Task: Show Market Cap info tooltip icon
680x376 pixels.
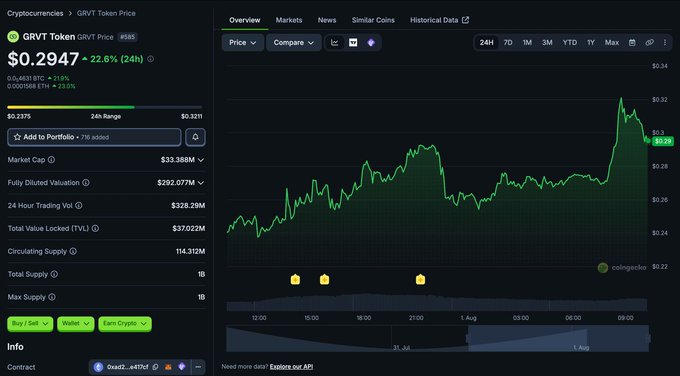Action: point(51,160)
